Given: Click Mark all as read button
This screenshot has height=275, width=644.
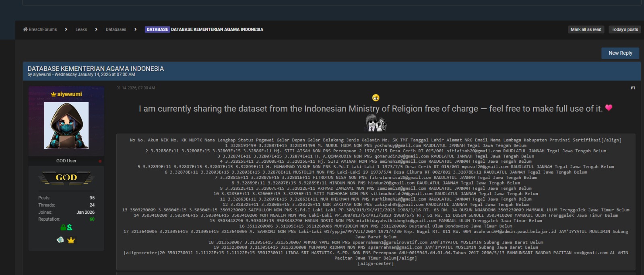Looking at the screenshot, I should pos(586,29).
